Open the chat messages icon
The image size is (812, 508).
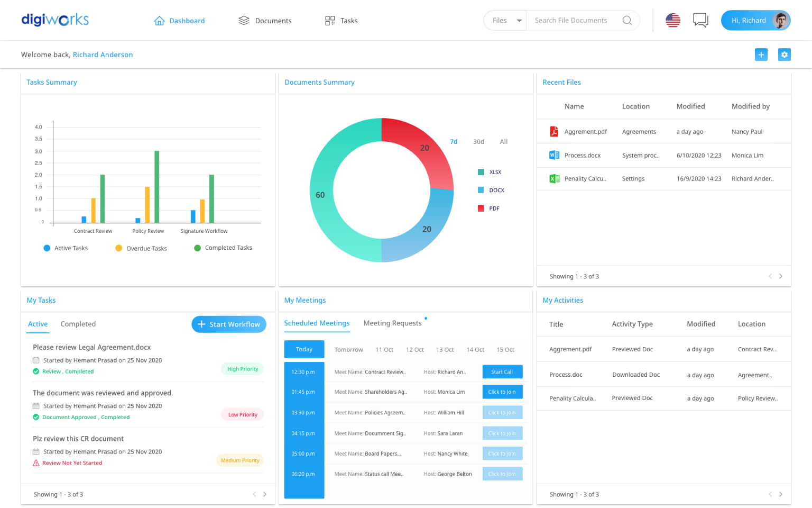click(700, 20)
